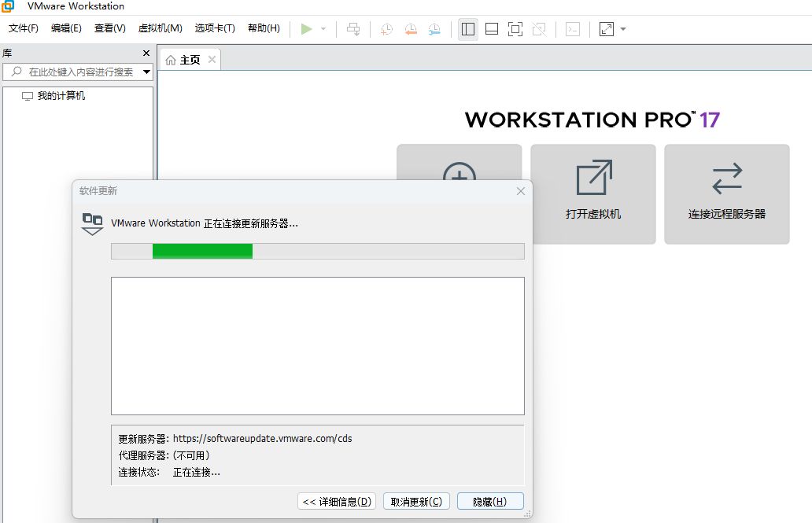Click the console view toolbar icon

573,29
